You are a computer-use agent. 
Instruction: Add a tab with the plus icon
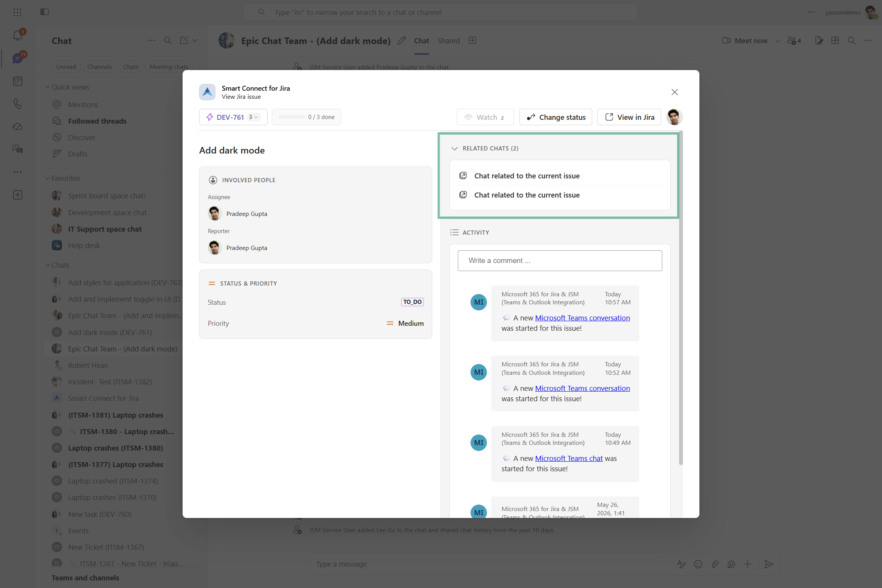coord(473,41)
